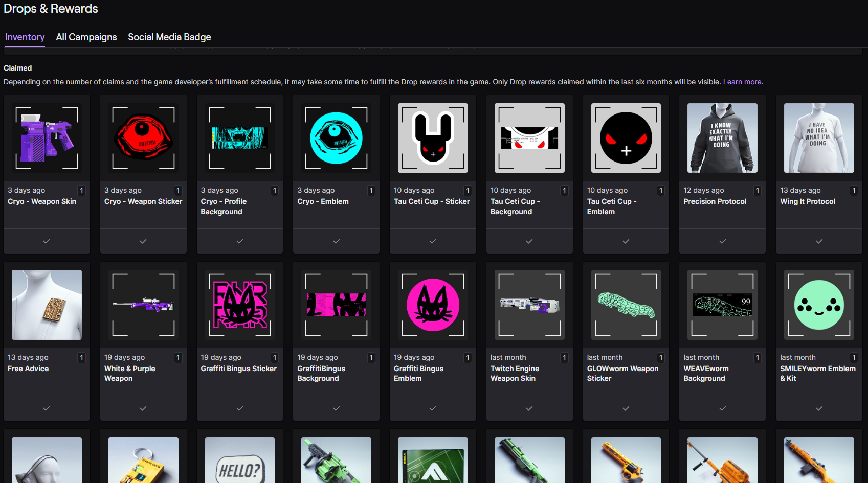
Task: Open the Social Media Badge tab
Action: point(169,37)
